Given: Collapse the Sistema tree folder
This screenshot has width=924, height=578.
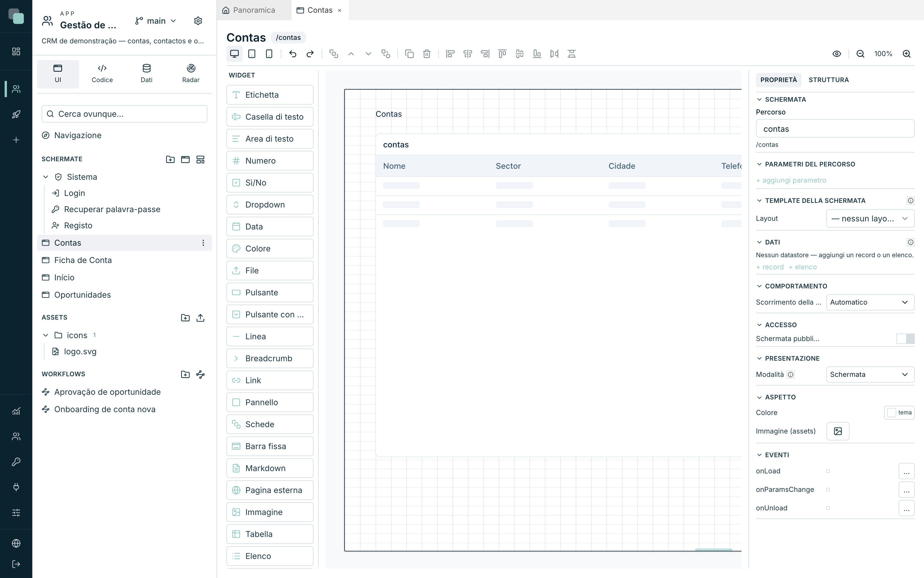Looking at the screenshot, I should 45,177.
